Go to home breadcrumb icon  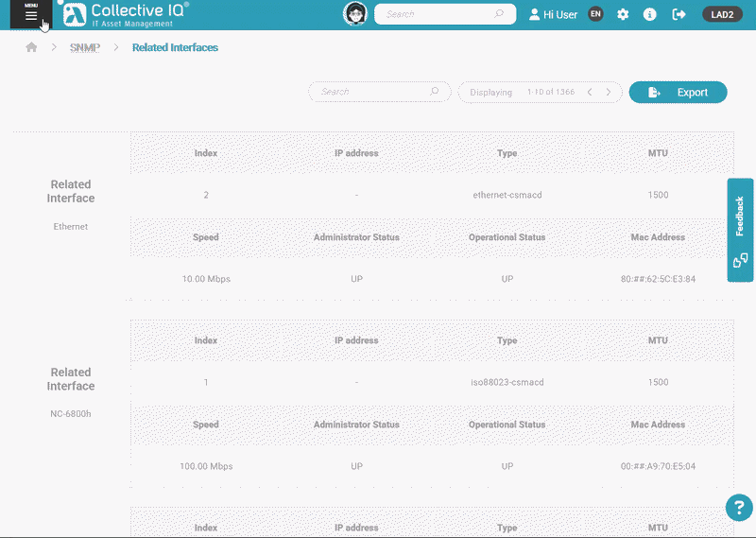click(x=31, y=47)
